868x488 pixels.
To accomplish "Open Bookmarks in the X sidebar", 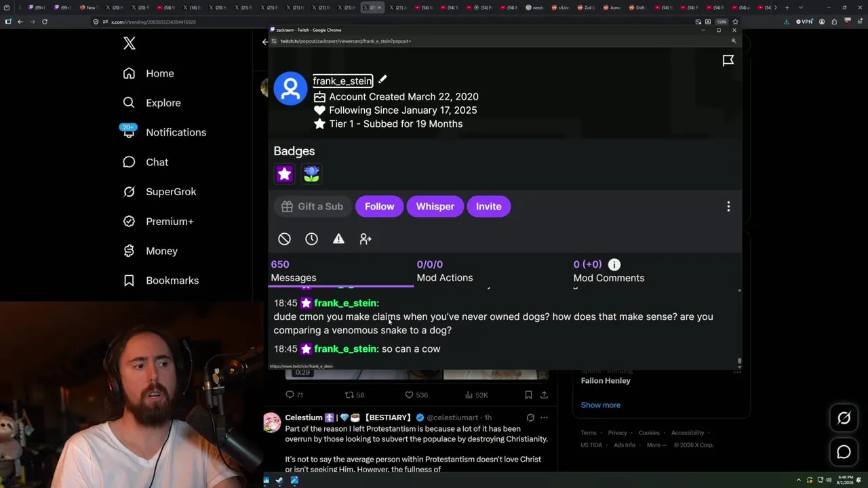I will (161, 281).
